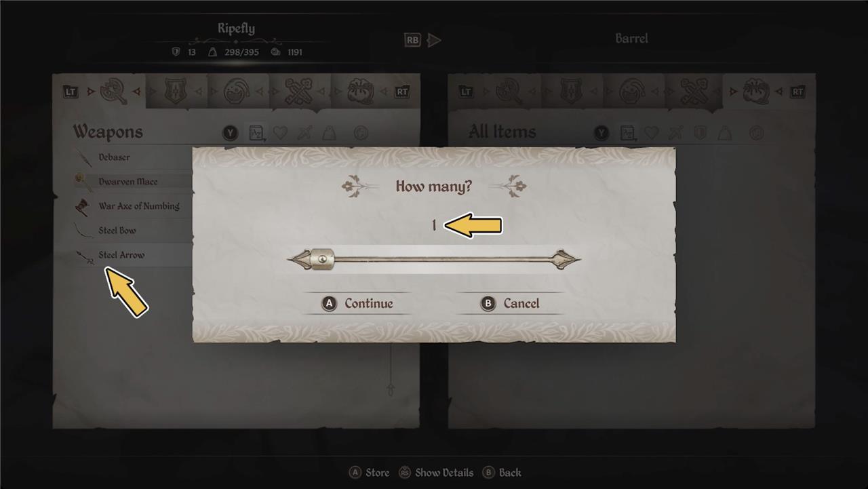Sort weapons by the weight icon
Screen dimensions: 868x489
point(329,132)
